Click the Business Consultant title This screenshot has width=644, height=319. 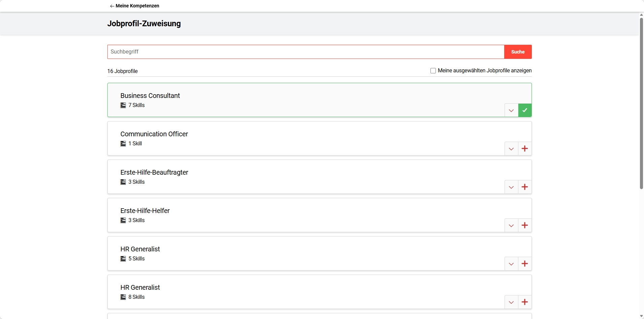[x=150, y=96]
